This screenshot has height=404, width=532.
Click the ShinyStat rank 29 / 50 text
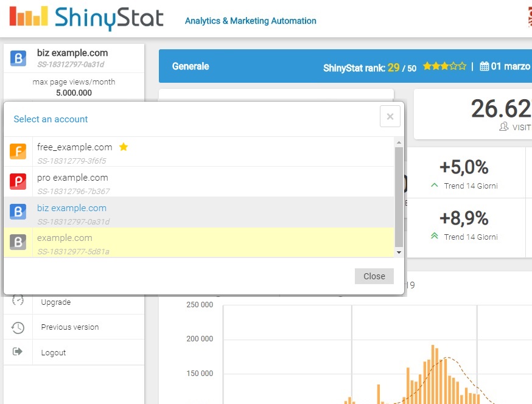click(370, 68)
